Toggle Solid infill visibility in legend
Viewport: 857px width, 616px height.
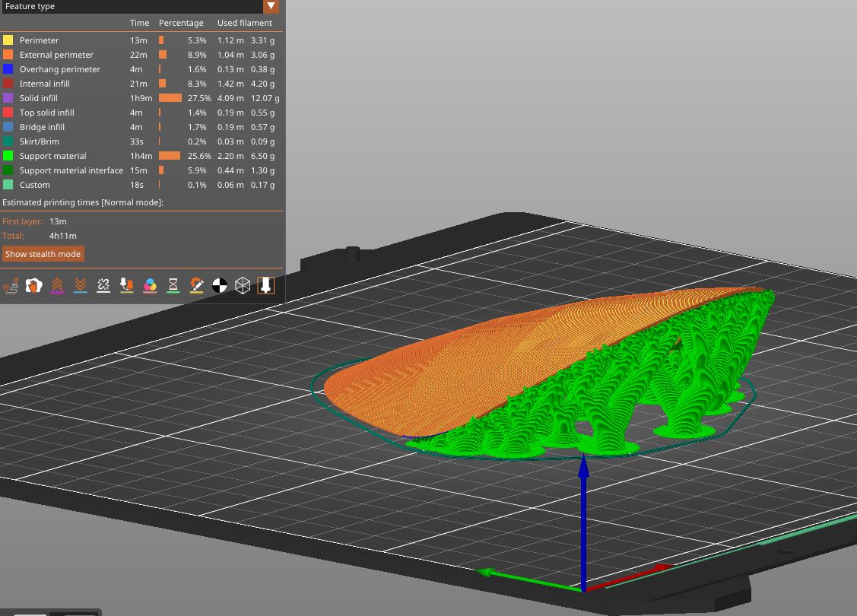click(x=38, y=98)
